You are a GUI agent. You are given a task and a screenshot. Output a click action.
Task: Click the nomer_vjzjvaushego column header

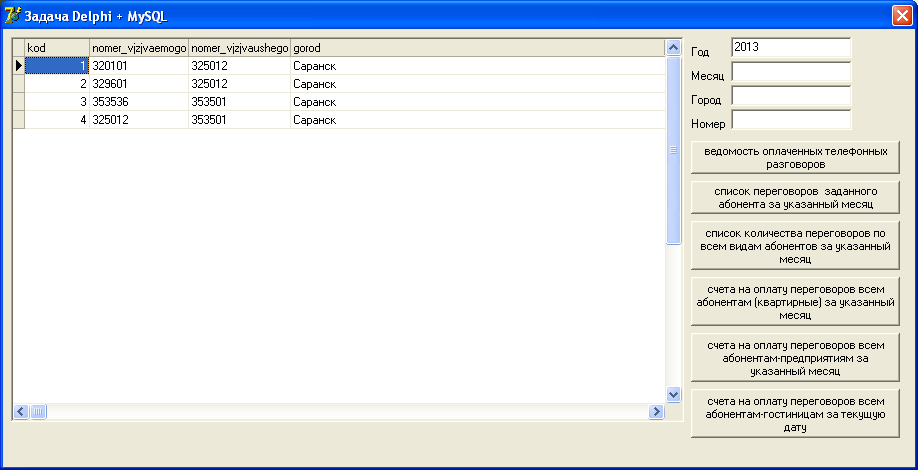pyautogui.click(x=239, y=47)
